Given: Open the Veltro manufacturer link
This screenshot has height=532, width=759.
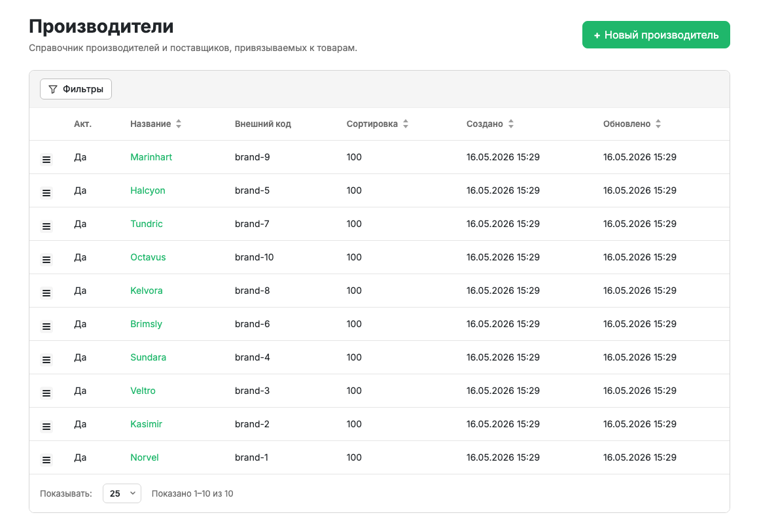Looking at the screenshot, I should (143, 391).
